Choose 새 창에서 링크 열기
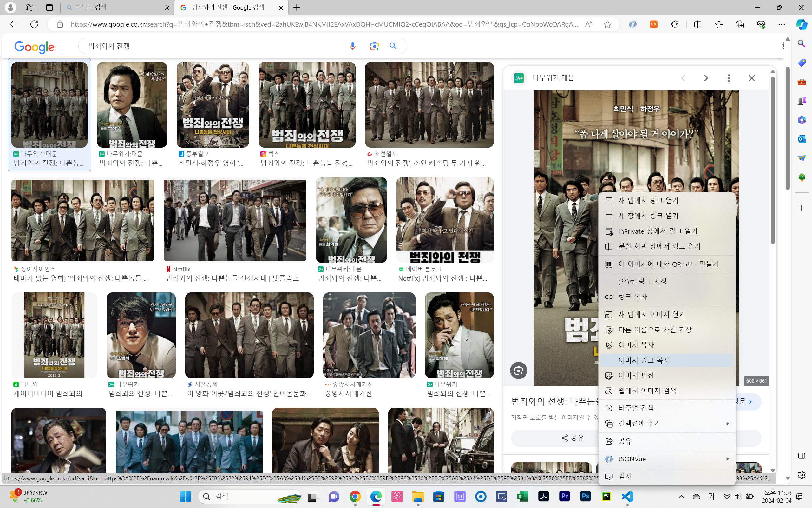Image resolution: width=812 pixels, height=508 pixels. click(x=667, y=216)
